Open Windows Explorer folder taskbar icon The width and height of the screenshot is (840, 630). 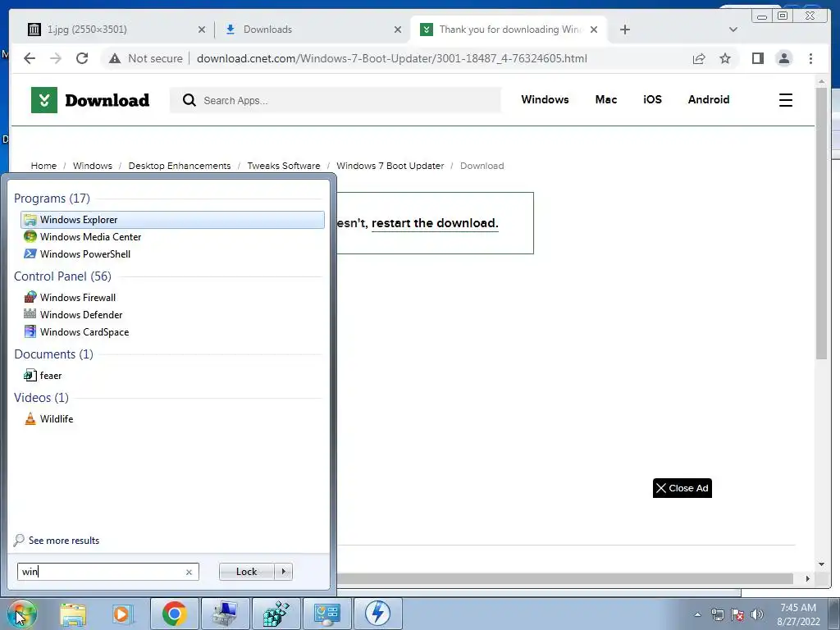[x=73, y=614]
